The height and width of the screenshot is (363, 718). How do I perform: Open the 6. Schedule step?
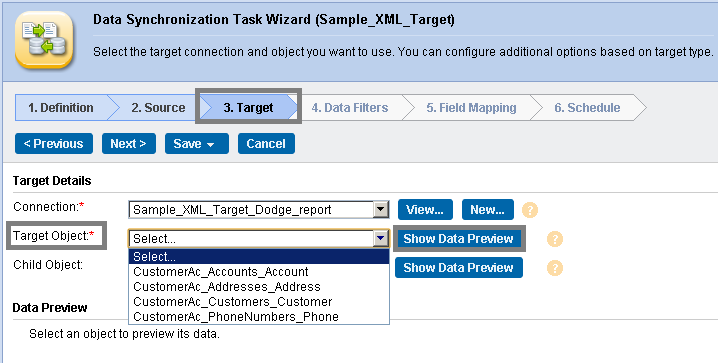(587, 108)
